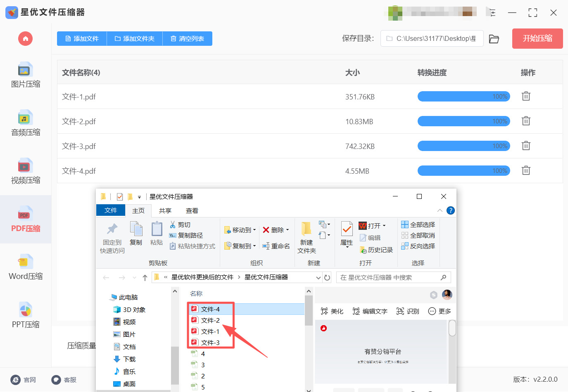The height and width of the screenshot is (392, 568).
Task: Open 音频压缩 audio compression module
Action: [26, 123]
